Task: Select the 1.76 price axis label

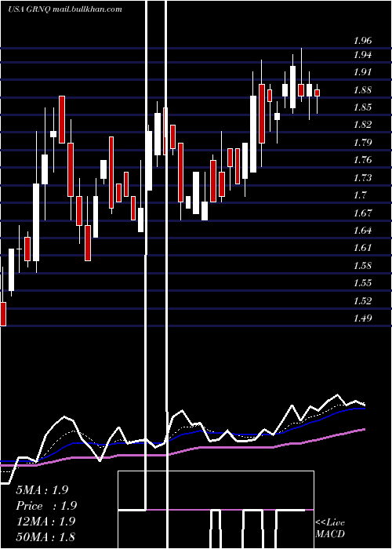Action: pos(362,160)
